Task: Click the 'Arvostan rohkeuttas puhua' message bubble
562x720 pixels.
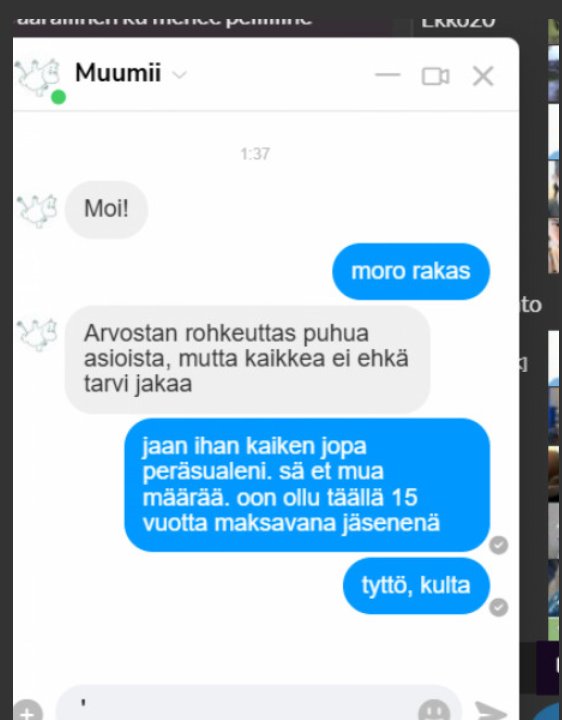Action: pos(247,360)
